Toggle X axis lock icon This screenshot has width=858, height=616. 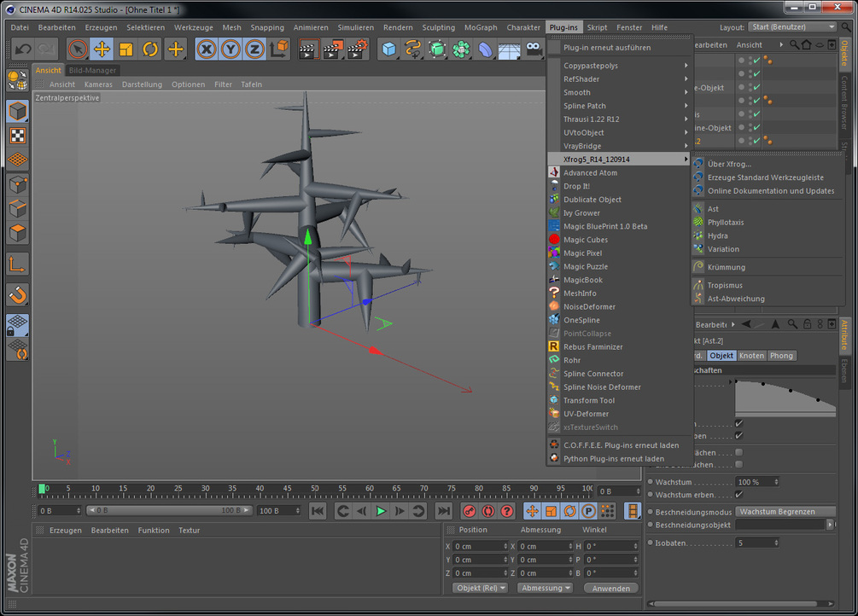(x=207, y=49)
